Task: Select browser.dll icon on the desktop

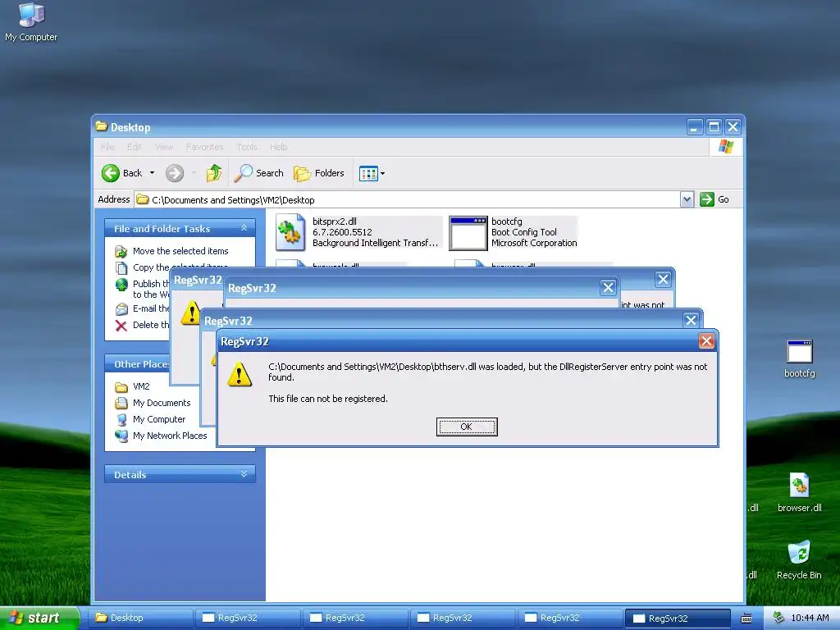Action: tap(799, 493)
